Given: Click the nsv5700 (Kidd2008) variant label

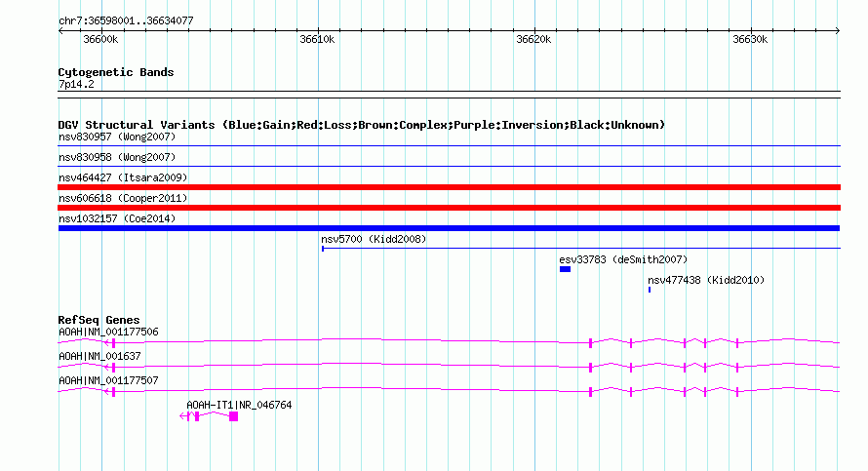Looking at the screenshot, I should pyautogui.click(x=374, y=239).
